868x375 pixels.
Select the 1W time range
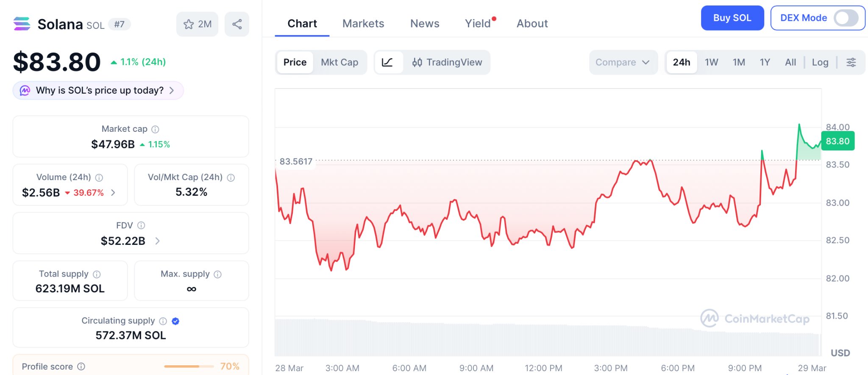tap(711, 62)
